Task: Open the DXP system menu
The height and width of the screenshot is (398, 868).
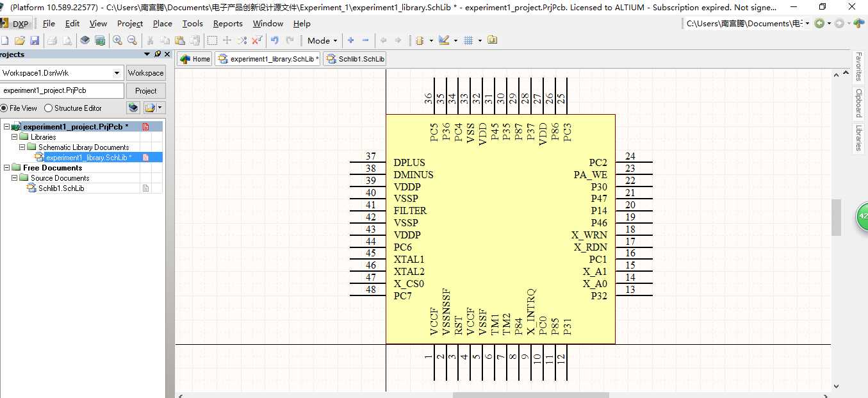Action: (x=15, y=24)
